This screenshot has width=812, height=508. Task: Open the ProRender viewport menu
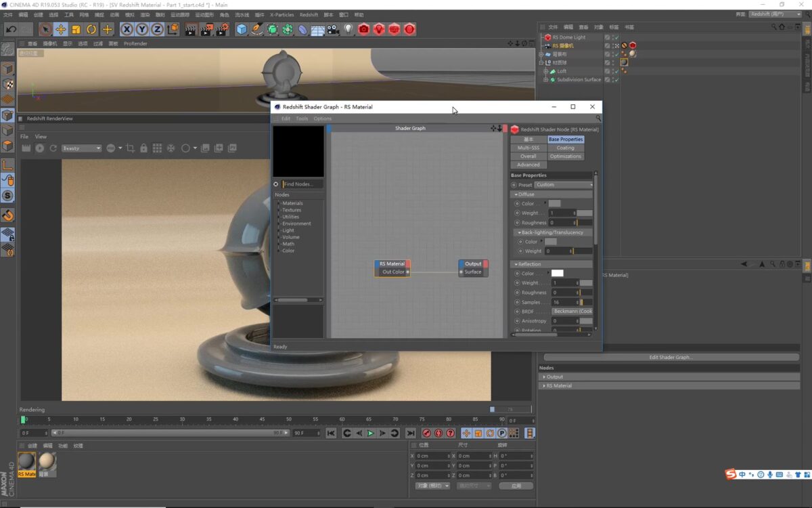pos(135,43)
